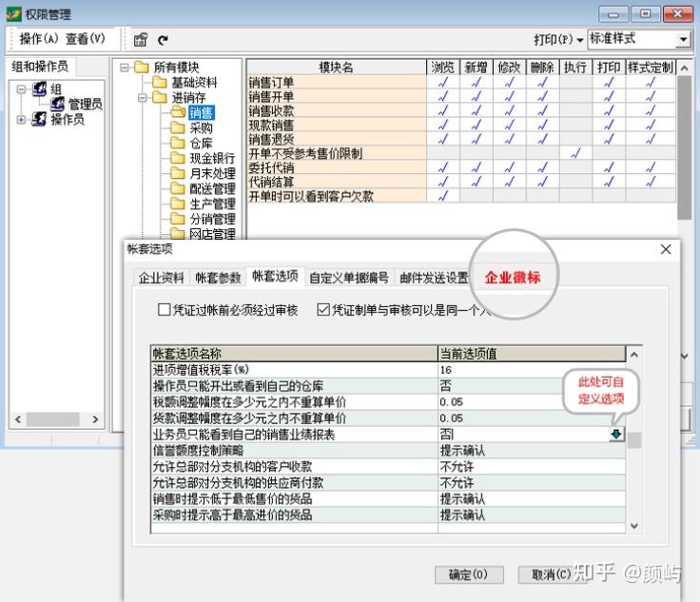Click the 仓库 folder icon

pyautogui.click(x=177, y=144)
